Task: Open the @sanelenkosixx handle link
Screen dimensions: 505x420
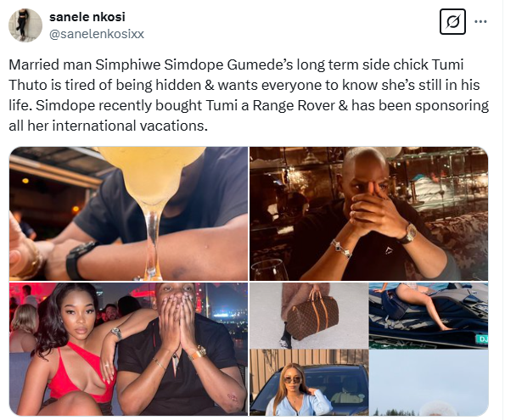Action: (97, 34)
